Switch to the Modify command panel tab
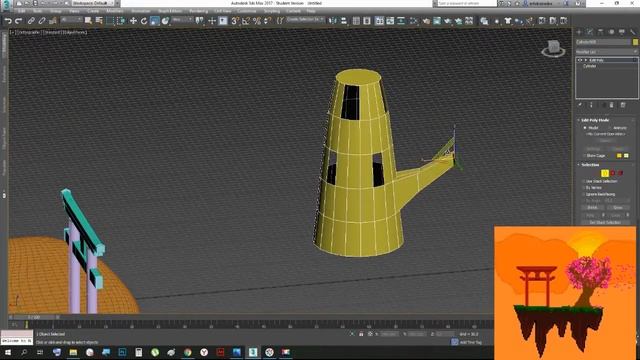Image resolution: width=640 pixels, height=360 pixels. (590, 32)
